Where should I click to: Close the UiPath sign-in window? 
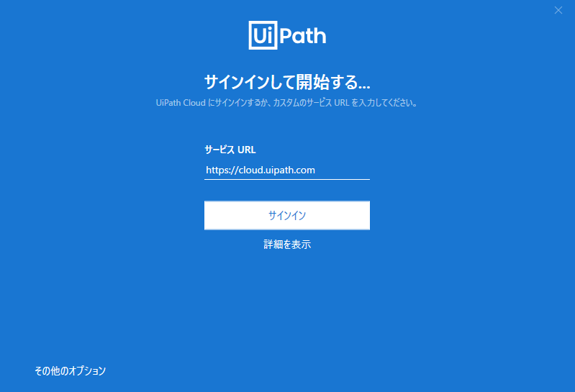click(558, 10)
